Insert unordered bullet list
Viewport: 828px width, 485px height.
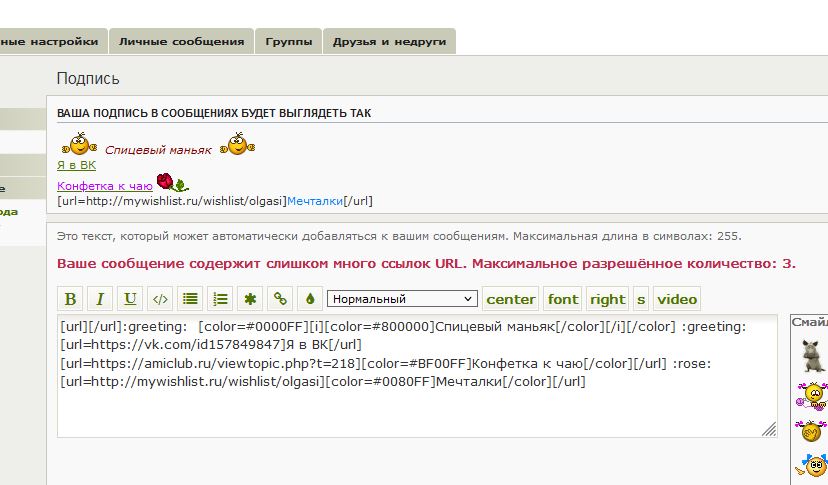pyautogui.click(x=190, y=299)
